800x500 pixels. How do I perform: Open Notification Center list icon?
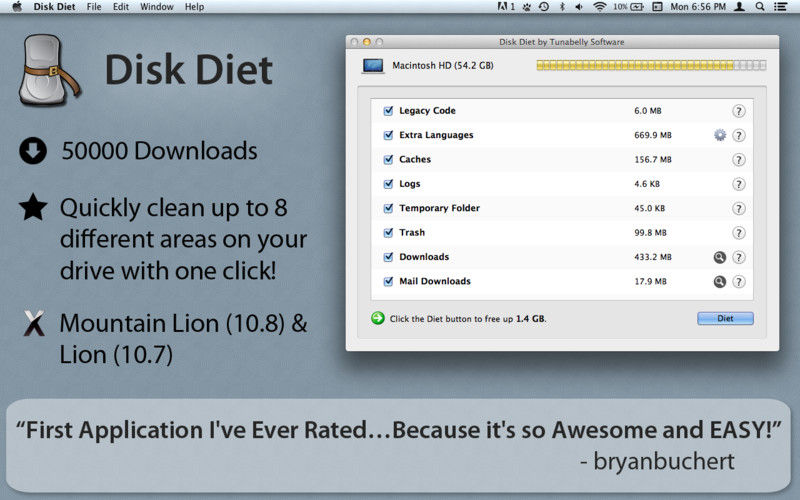tap(780, 7)
